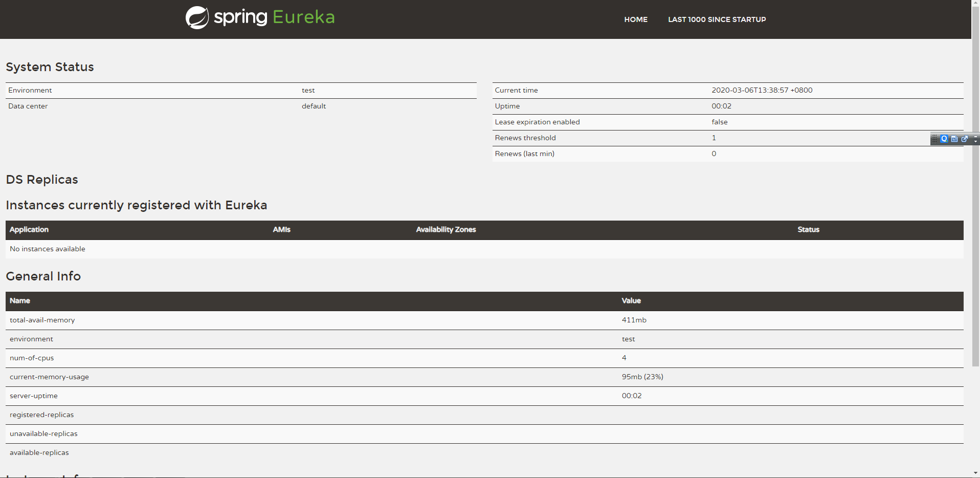This screenshot has width=980, height=478.
Task: Click the dotted drag handle of floating toolbar
Action: [x=934, y=139]
